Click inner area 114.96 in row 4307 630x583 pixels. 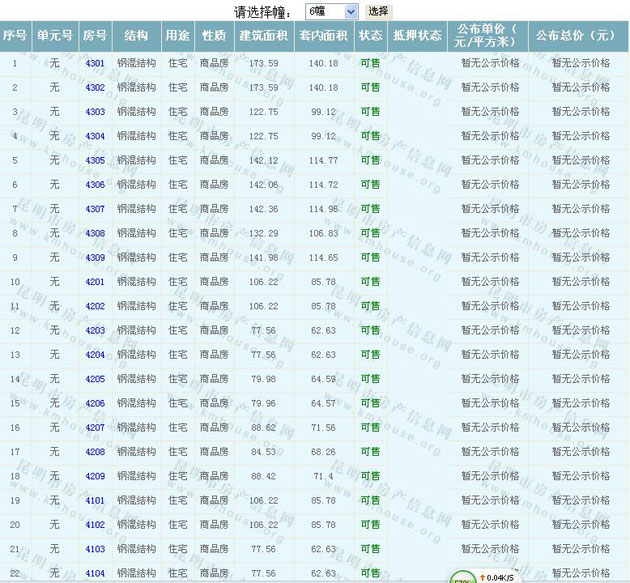tap(323, 209)
